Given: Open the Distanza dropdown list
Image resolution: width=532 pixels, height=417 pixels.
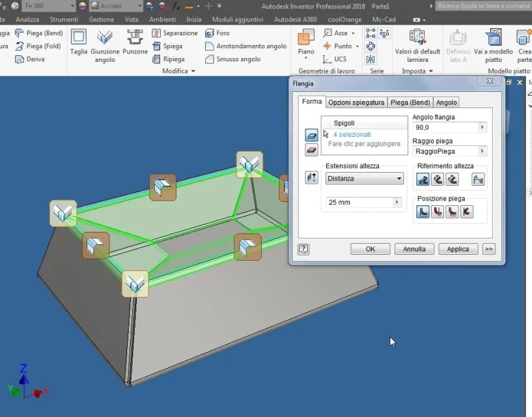Looking at the screenshot, I should pyautogui.click(x=365, y=179).
